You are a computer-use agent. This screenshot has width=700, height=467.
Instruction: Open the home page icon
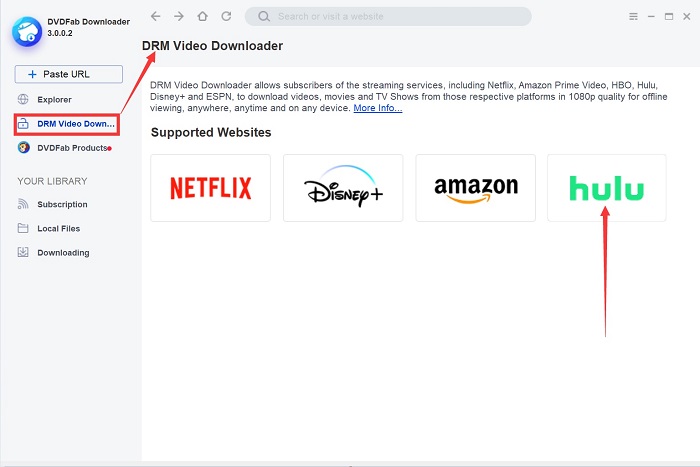(x=203, y=17)
